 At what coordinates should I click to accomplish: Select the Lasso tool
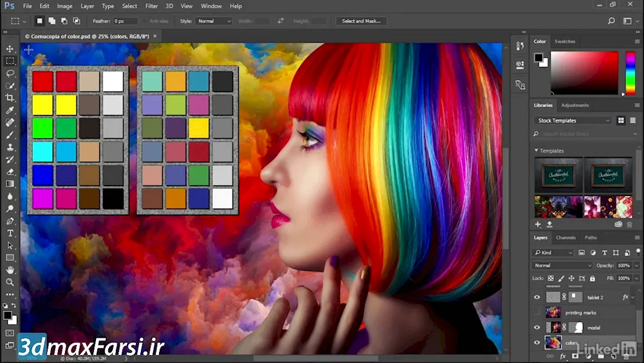coord(10,74)
